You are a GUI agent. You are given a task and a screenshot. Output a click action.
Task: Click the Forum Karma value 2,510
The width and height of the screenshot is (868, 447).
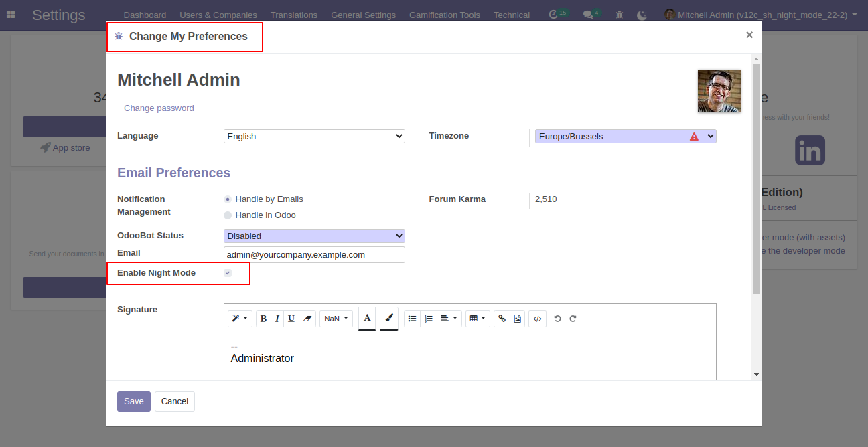[x=546, y=199]
